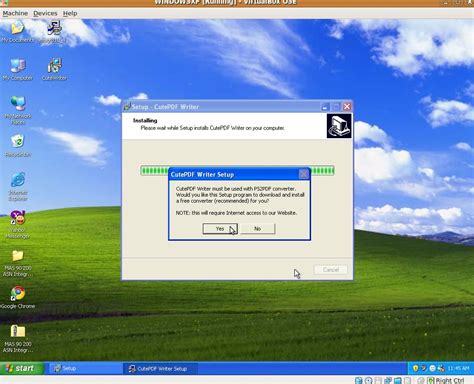The width and height of the screenshot is (474, 384).
Task: Minimize the Setup - CutePDF Writer window
Action: 325,107
